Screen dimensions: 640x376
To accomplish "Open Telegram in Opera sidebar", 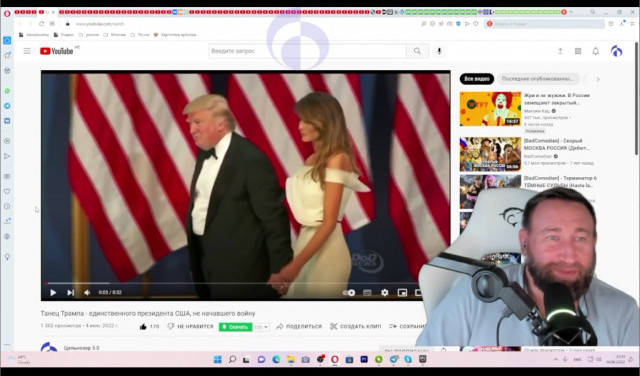I will point(7,106).
